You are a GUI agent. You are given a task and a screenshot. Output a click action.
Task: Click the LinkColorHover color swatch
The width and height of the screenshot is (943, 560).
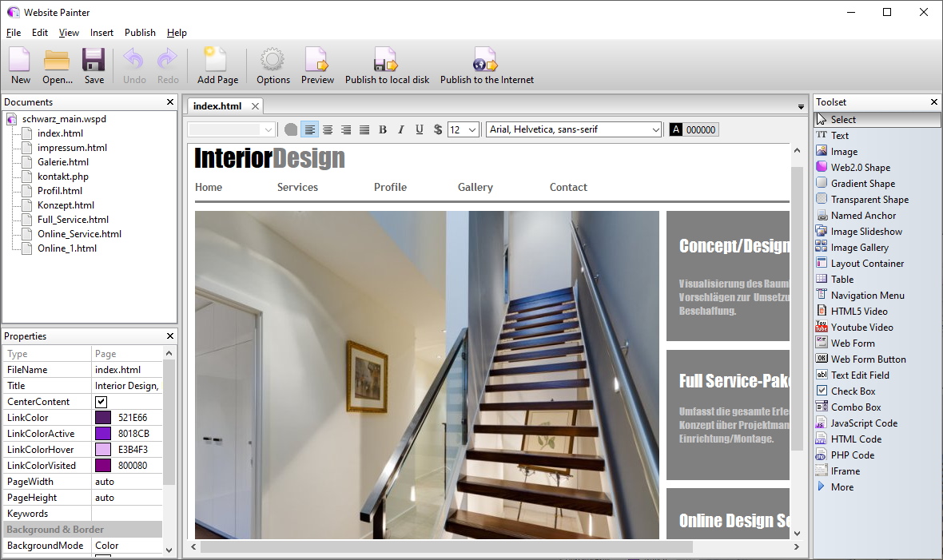coord(101,449)
